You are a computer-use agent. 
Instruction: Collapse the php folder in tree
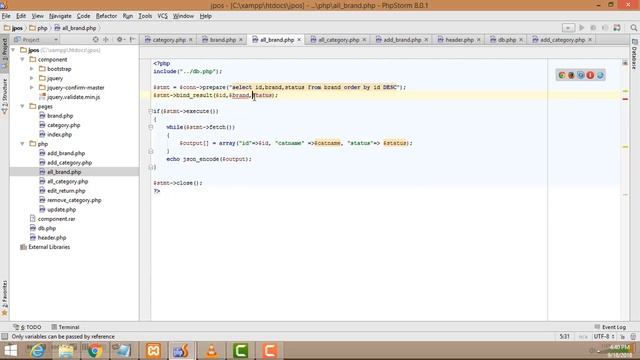[x=22, y=144]
